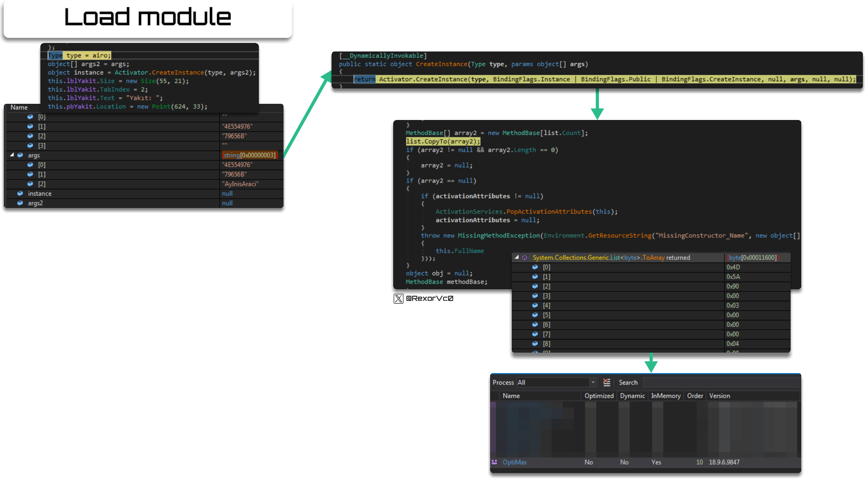868x479 pixels.
Task: Click the byte [0] 0x4D entry icon
Action: click(535, 267)
